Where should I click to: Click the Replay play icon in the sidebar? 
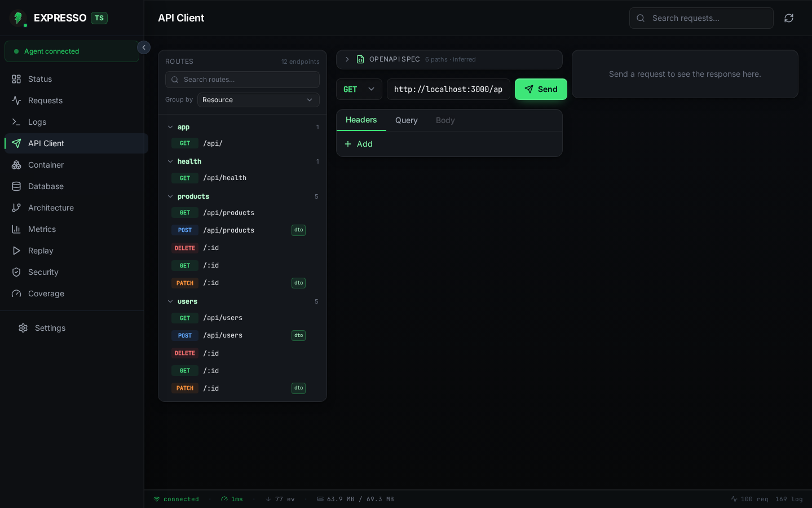(16, 251)
